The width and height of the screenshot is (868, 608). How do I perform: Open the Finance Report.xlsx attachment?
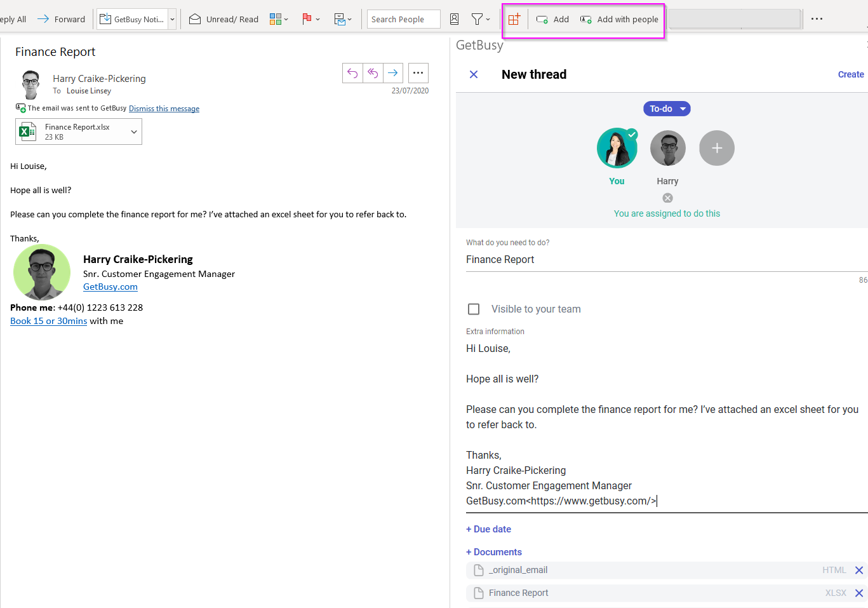[78, 132]
